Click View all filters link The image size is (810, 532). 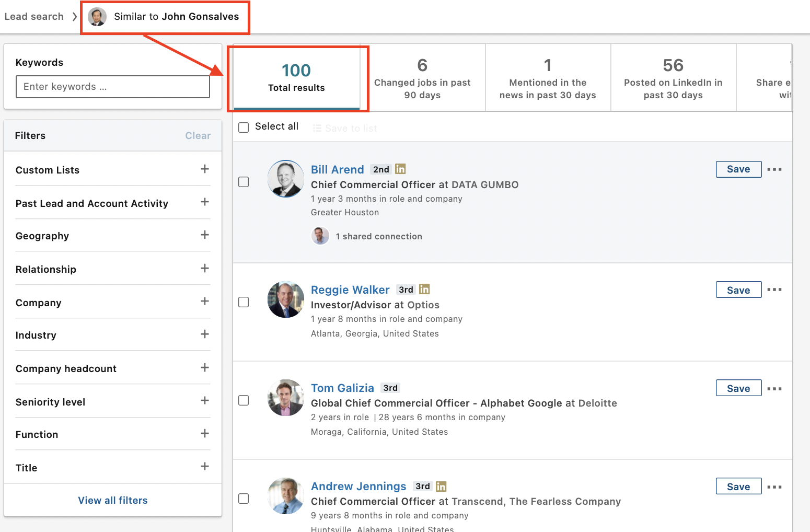[113, 500]
